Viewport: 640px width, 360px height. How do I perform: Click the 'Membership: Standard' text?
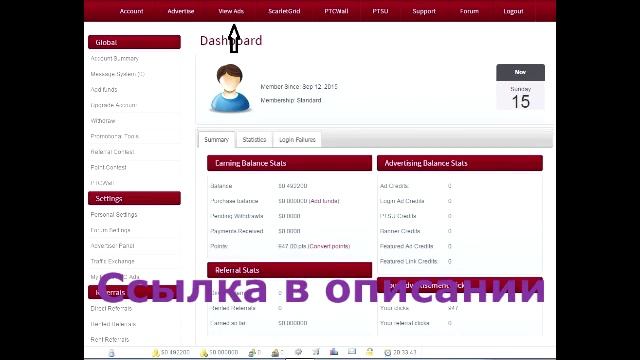[291, 100]
